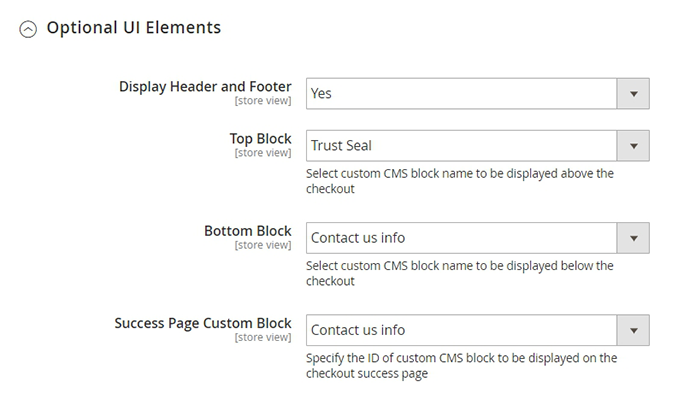Image resolution: width=684 pixels, height=393 pixels.
Task: Click the Success Page Custom Block dropdown arrow
Action: pyautogui.click(x=633, y=330)
